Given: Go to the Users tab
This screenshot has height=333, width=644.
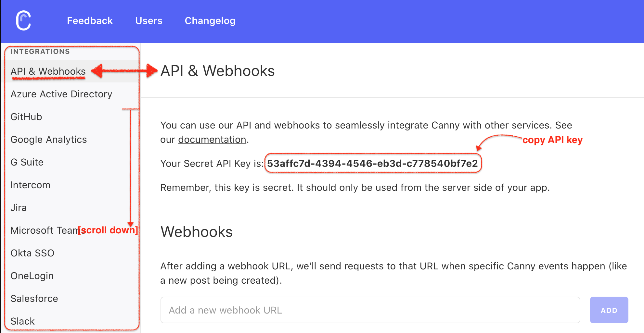Looking at the screenshot, I should click(149, 21).
